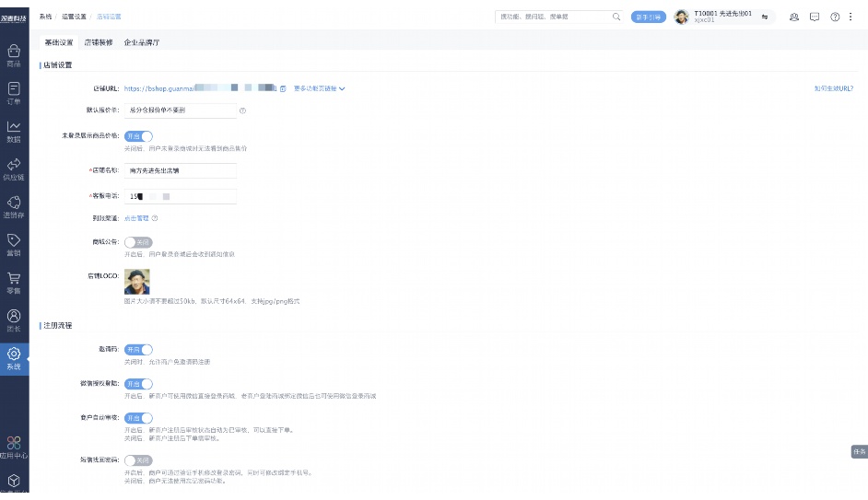Open 商品 (Products) in the sidebar
This screenshot has width=868, height=500.
(14, 55)
